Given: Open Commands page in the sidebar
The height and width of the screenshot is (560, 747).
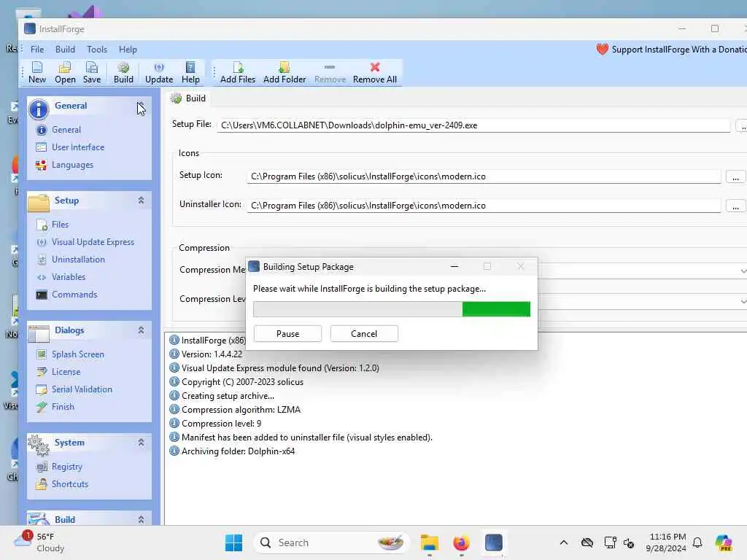Looking at the screenshot, I should point(74,295).
